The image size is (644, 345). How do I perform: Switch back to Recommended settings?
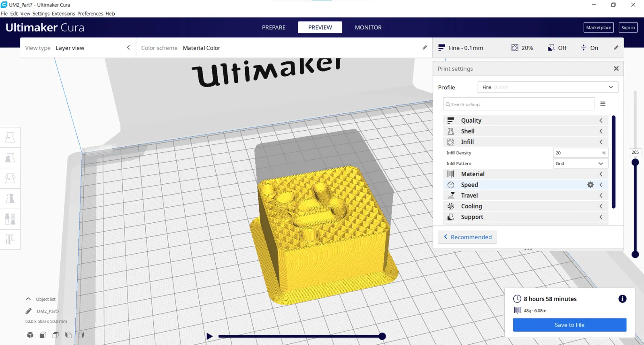[467, 237]
